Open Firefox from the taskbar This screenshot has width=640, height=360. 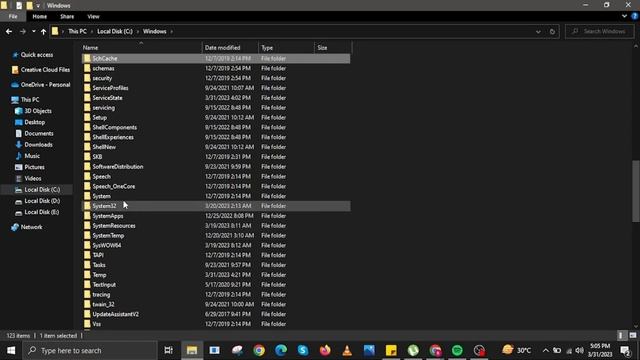[x=325, y=351]
